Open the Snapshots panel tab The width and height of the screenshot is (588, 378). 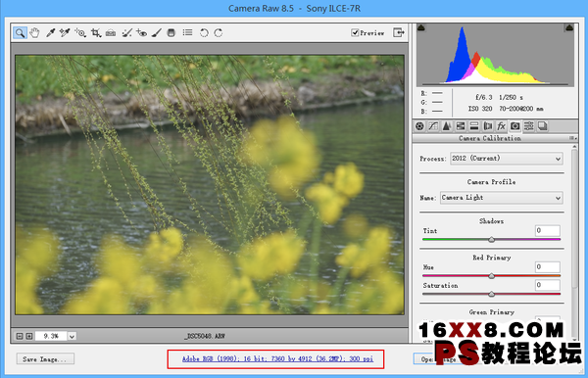pos(542,126)
